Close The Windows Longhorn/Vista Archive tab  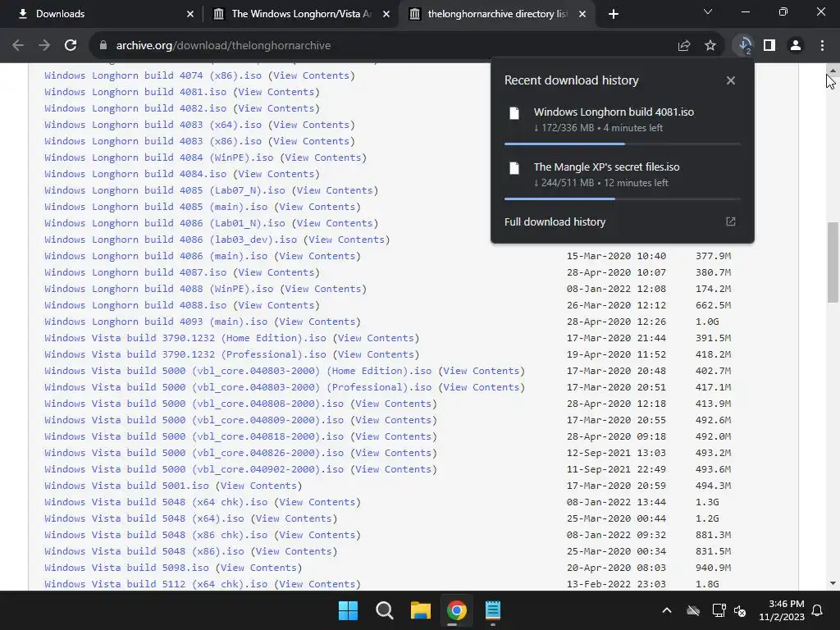click(386, 14)
